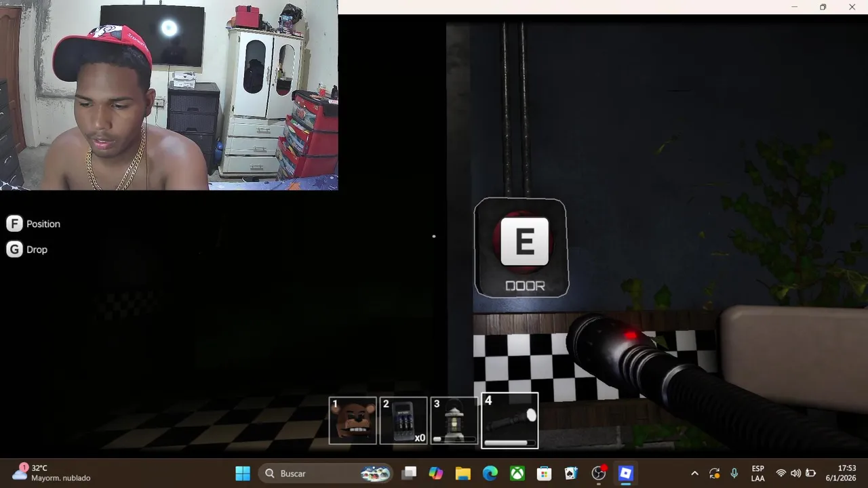The image size is (868, 488).
Task: Restore down the Roblox window
Action: coord(823,7)
